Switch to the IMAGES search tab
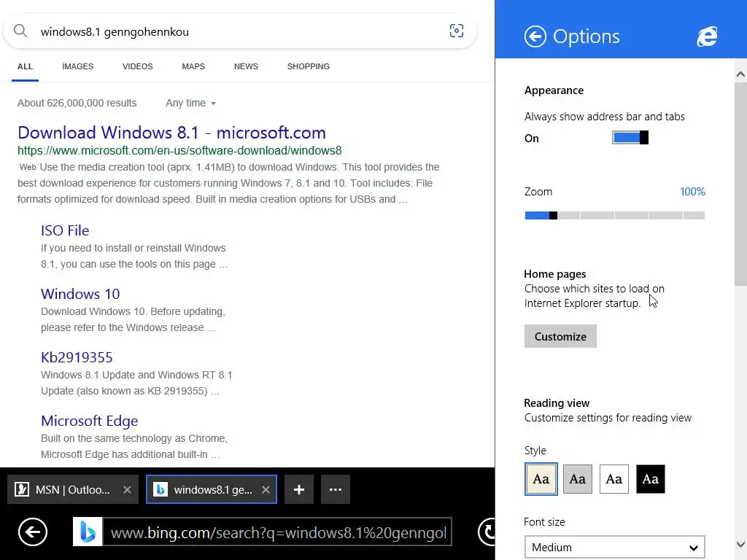Screen dimensions: 747x560 (77, 66)
